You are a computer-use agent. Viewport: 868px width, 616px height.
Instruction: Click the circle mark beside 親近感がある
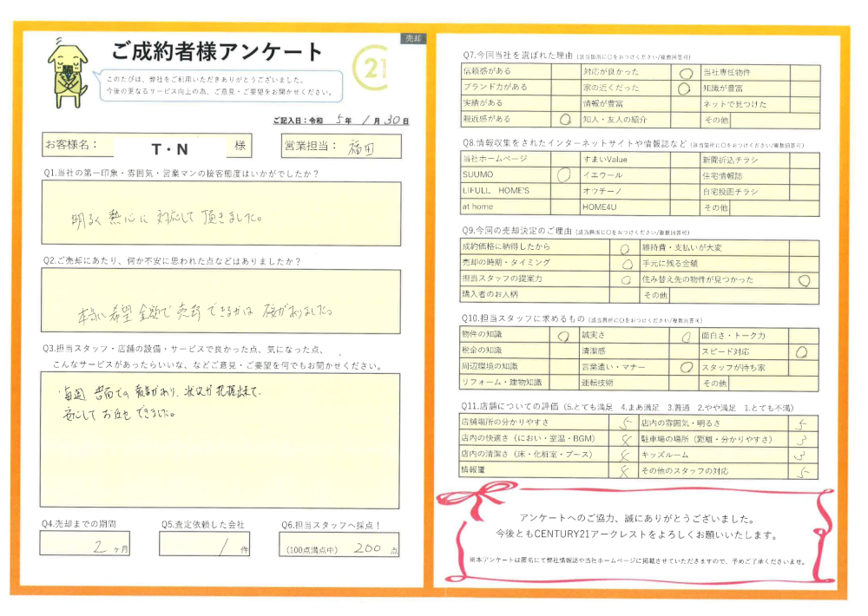click(x=565, y=119)
